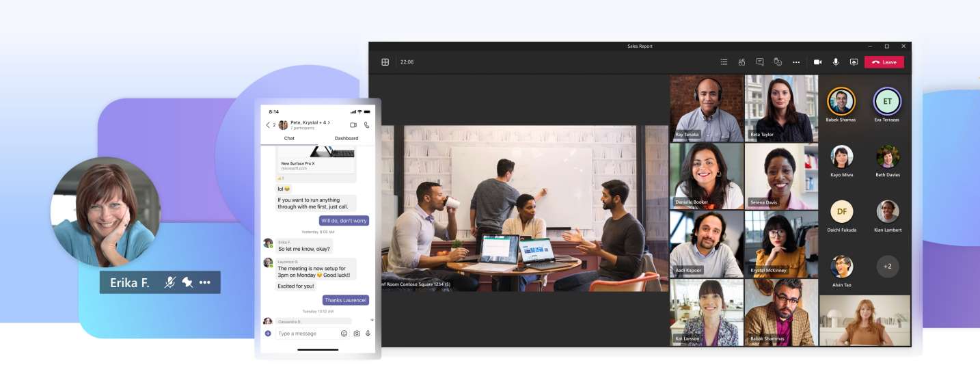Show the participants panel

741,62
